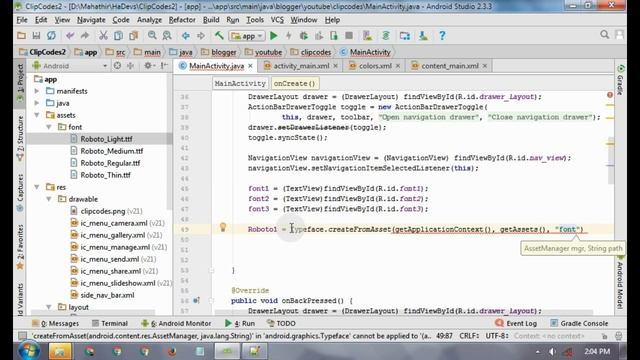The image size is (640, 360).
Task: Click the Forward navigation arrow
Action: point(200,36)
